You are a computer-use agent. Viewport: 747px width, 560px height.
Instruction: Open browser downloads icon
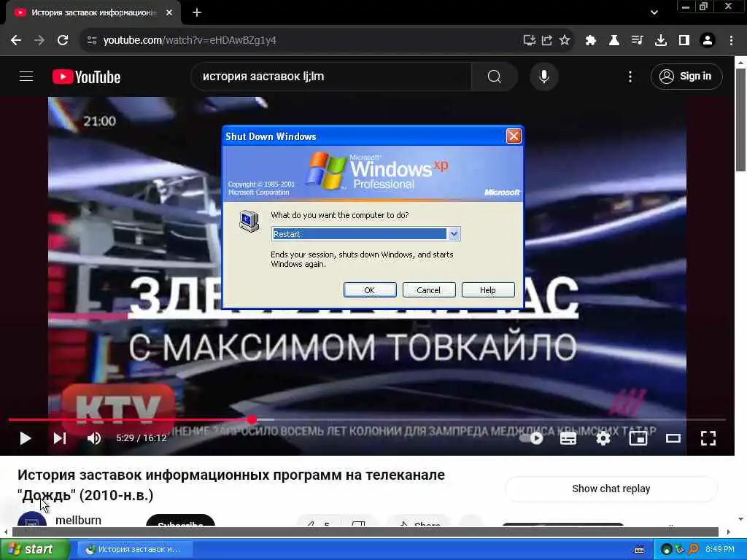pyautogui.click(x=661, y=40)
